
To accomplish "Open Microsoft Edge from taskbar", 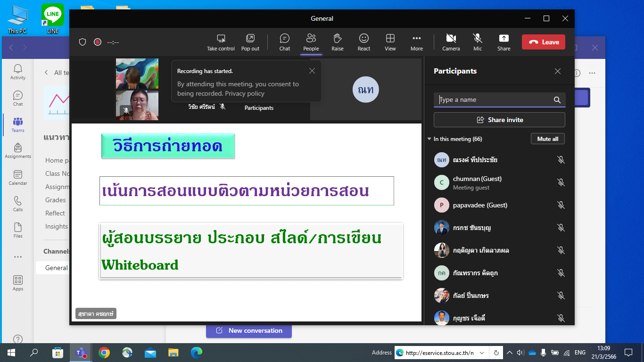I will click(197, 352).
